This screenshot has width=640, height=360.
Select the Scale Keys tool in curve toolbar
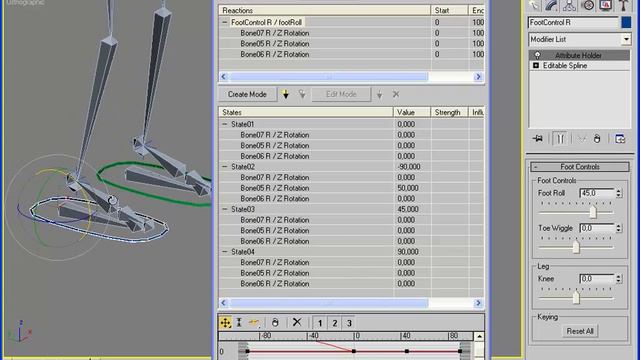coord(239,322)
